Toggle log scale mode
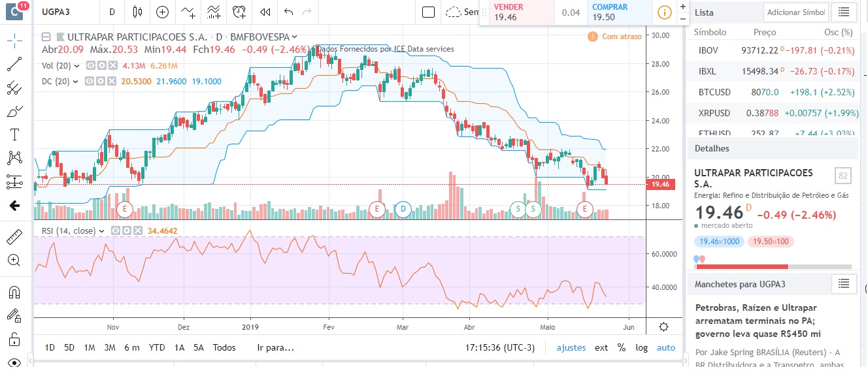Screen dimensions: 868x380 (642, 347)
